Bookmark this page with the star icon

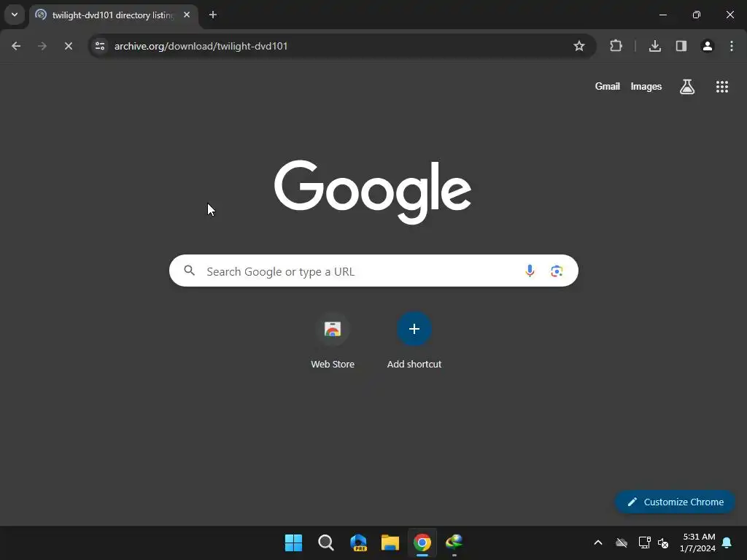point(578,46)
